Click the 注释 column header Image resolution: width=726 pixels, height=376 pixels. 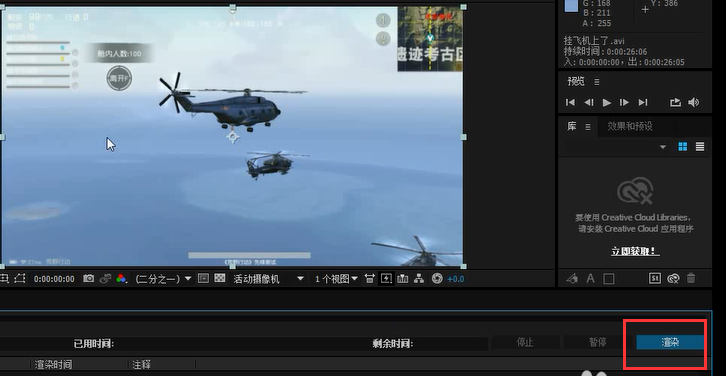141,365
